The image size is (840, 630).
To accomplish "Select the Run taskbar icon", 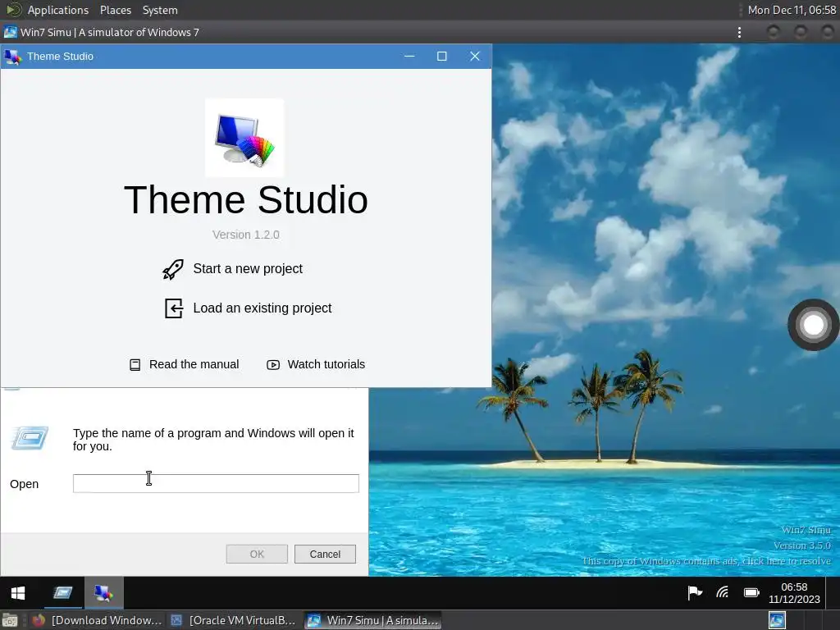I will tap(62, 592).
